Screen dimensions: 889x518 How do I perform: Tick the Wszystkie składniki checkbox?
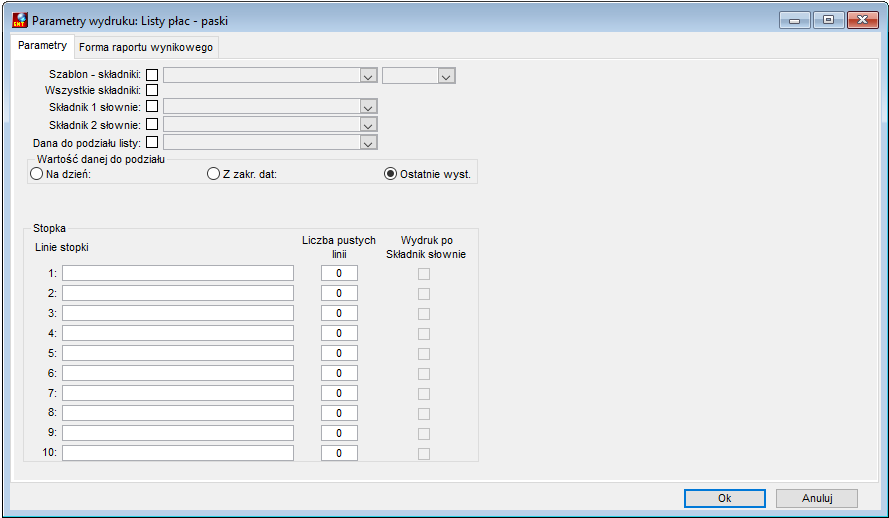[x=152, y=90]
